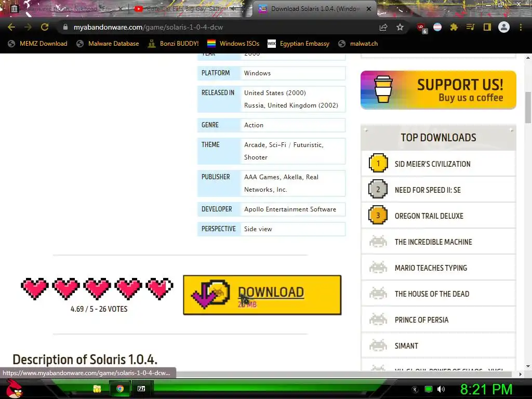Open the file explorer taskbar icon

(x=97, y=389)
